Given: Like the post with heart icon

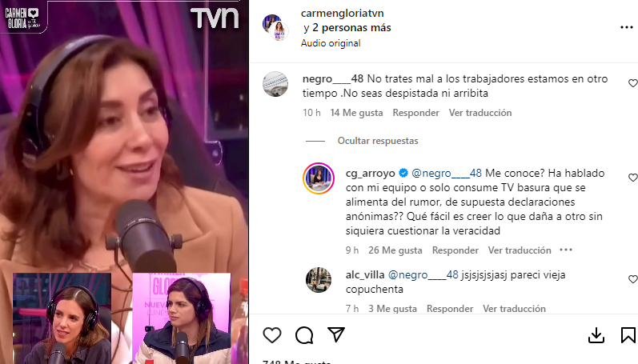Looking at the screenshot, I should click(x=272, y=335).
